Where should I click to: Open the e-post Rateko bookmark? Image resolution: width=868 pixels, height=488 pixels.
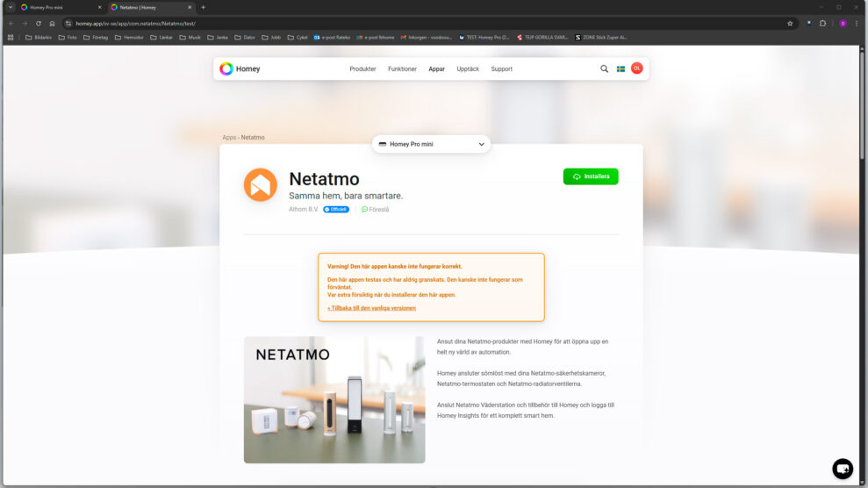pos(332,38)
